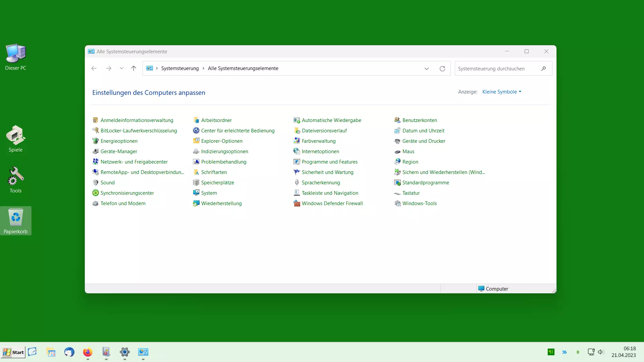
Task: Launch the Geräte-Manager icon
Action: click(x=95, y=151)
